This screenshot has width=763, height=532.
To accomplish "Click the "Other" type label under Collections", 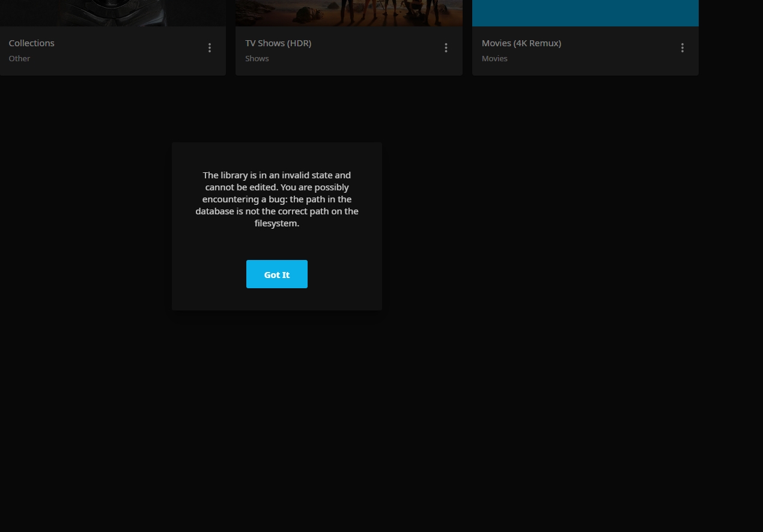I will [19, 58].
